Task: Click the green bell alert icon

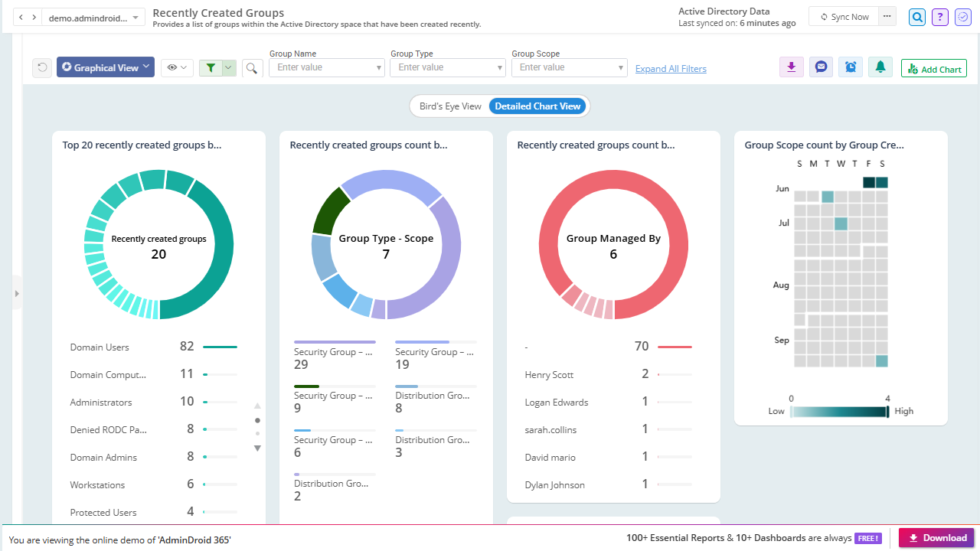Action: coord(880,67)
